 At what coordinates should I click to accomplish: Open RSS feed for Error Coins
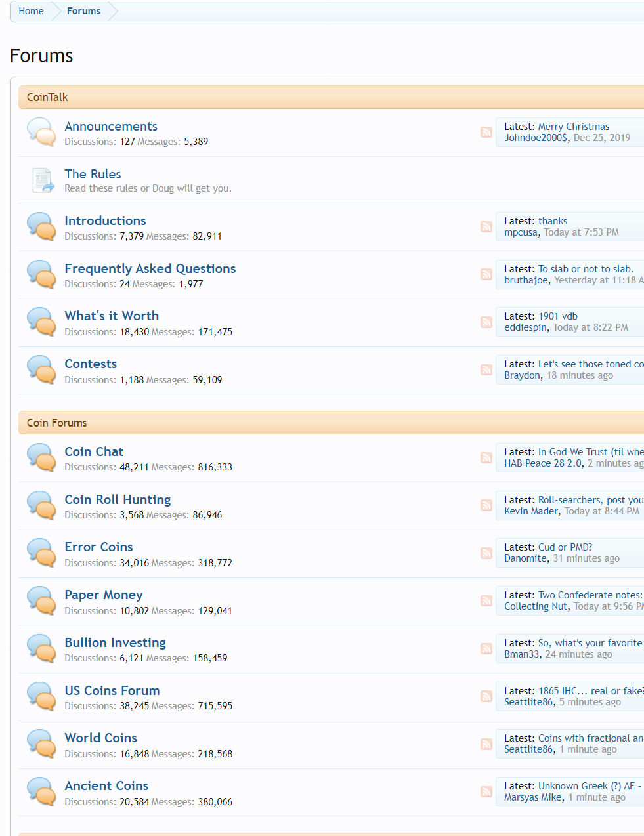click(x=486, y=553)
